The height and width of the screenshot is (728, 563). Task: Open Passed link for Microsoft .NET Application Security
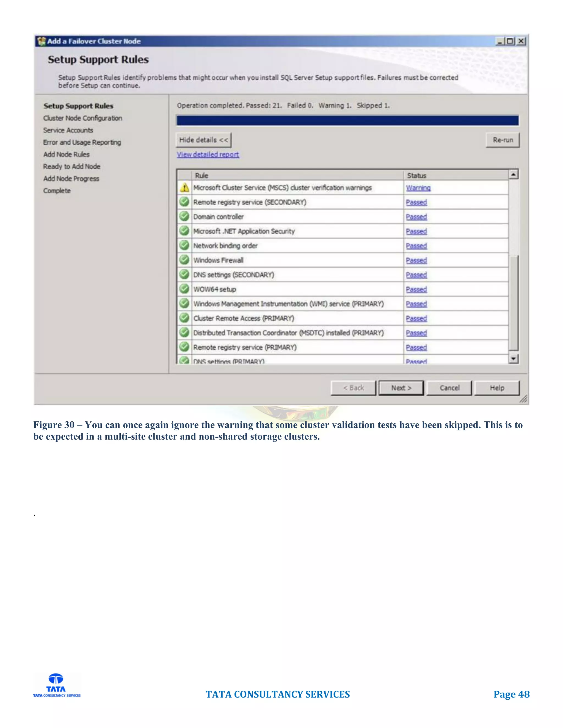click(x=416, y=231)
